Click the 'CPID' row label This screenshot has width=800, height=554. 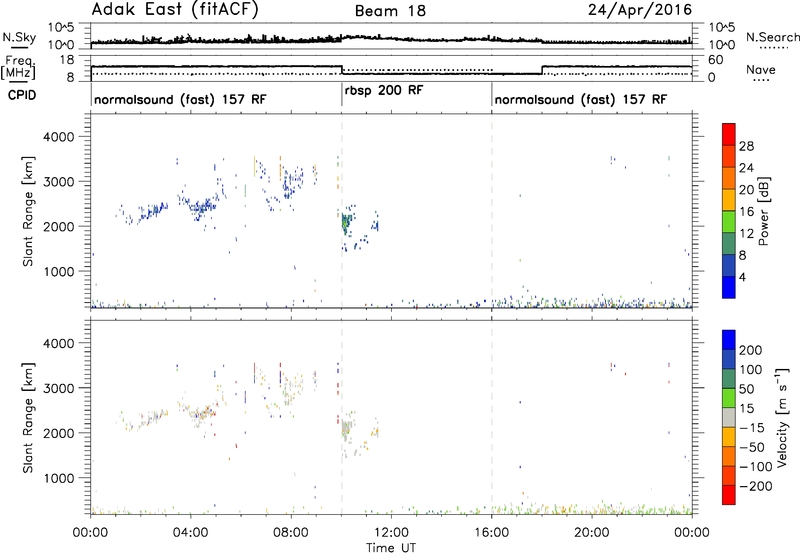(22, 95)
